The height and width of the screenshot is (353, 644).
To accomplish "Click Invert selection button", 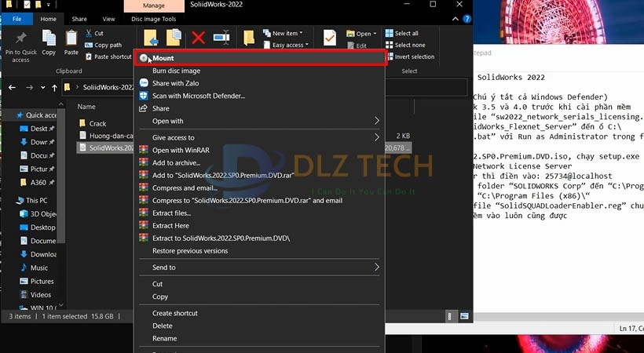I will coord(413,56).
